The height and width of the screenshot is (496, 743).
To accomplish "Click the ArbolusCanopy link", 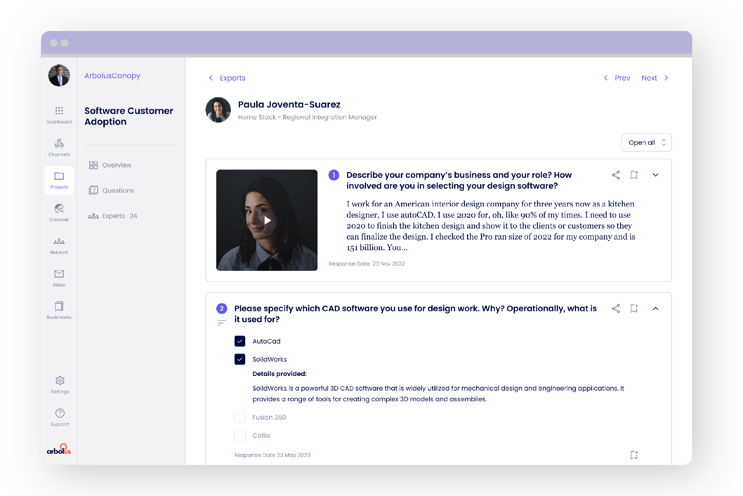I will tap(112, 76).
